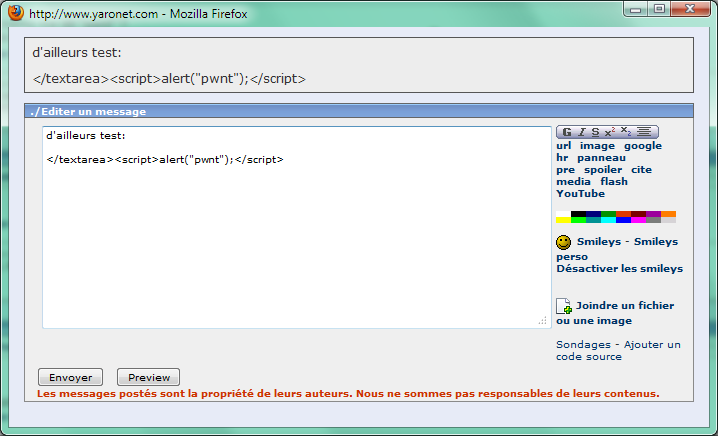Image resolution: width=718 pixels, height=436 pixels.
Task: Apply bold (G) formatting
Action: (x=567, y=132)
